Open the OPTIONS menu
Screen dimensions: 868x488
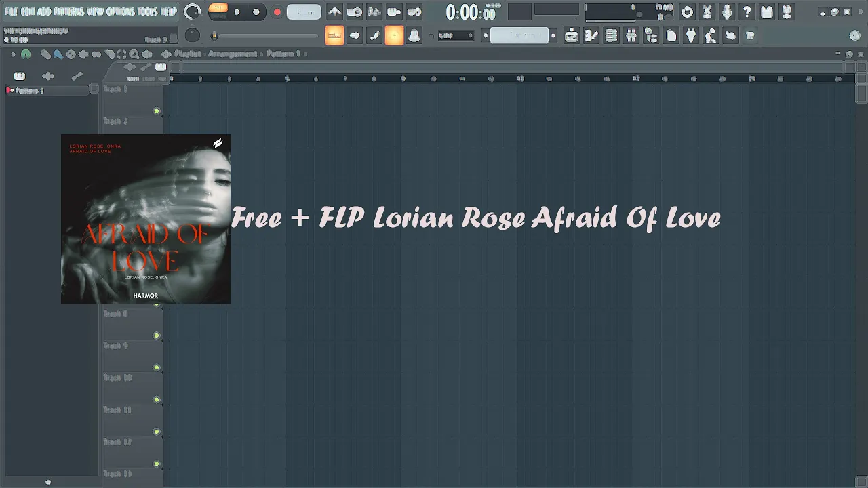pos(120,12)
